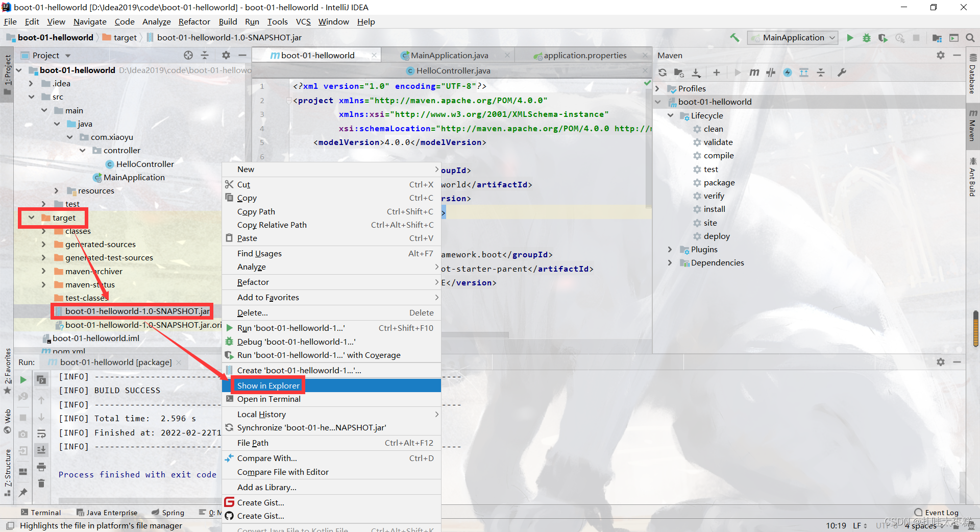Open Database side tool window
The height and width of the screenshot is (532, 980).
(x=973, y=74)
